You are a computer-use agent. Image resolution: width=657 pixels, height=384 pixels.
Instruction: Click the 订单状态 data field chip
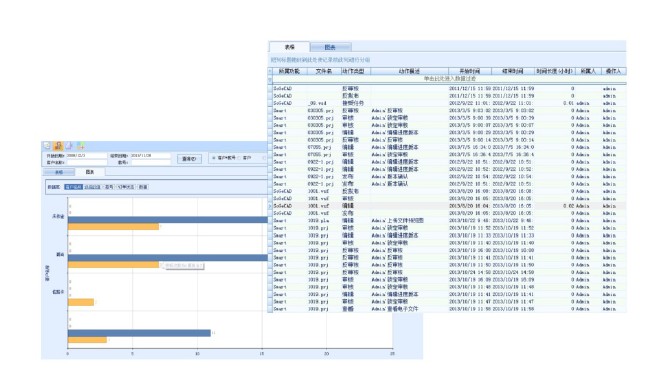(125, 187)
